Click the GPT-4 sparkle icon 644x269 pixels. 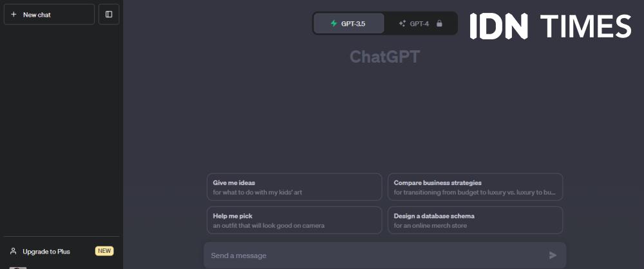pos(402,23)
